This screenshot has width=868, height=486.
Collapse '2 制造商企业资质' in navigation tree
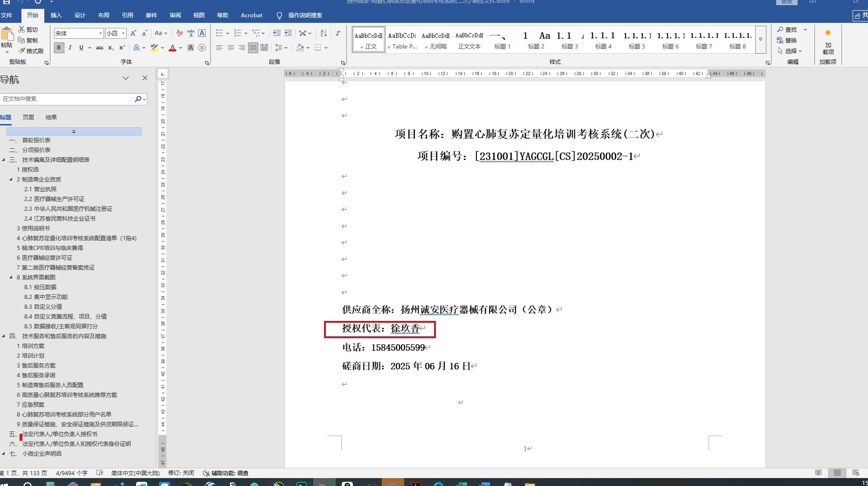11,179
